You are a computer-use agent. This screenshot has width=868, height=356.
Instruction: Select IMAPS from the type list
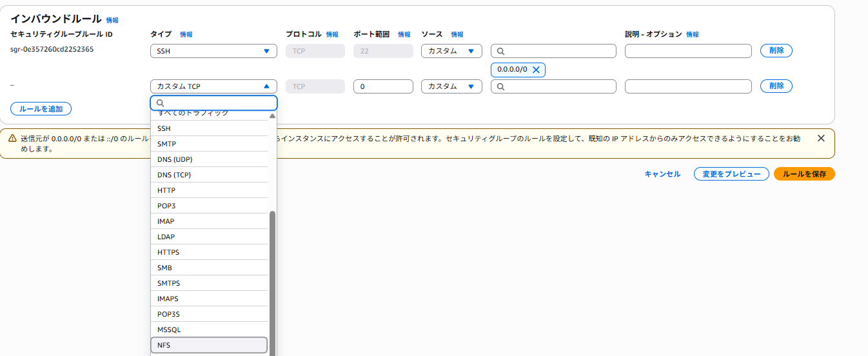point(209,299)
